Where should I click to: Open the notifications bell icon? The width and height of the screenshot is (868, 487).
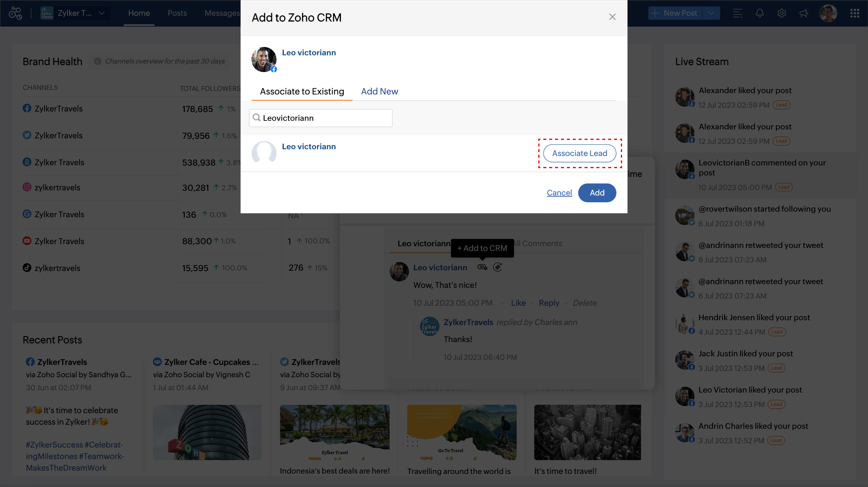pyautogui.click(x=759, y=13)
